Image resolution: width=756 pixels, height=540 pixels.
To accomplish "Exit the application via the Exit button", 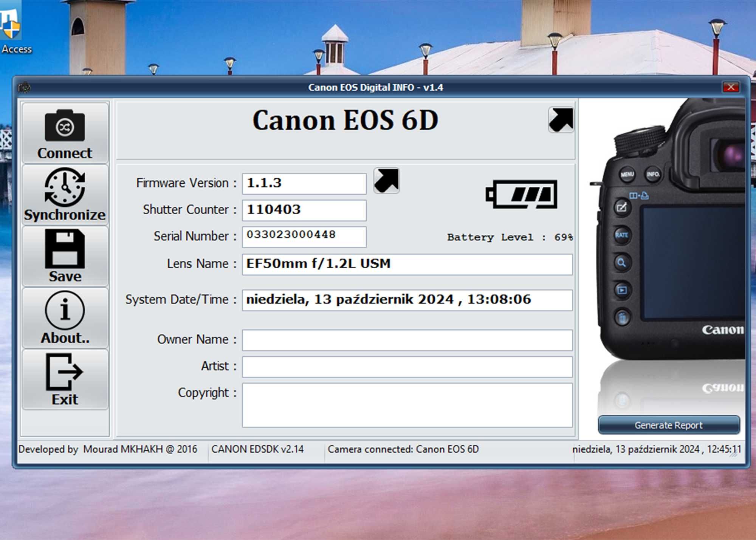I will (x=65, y=379).
